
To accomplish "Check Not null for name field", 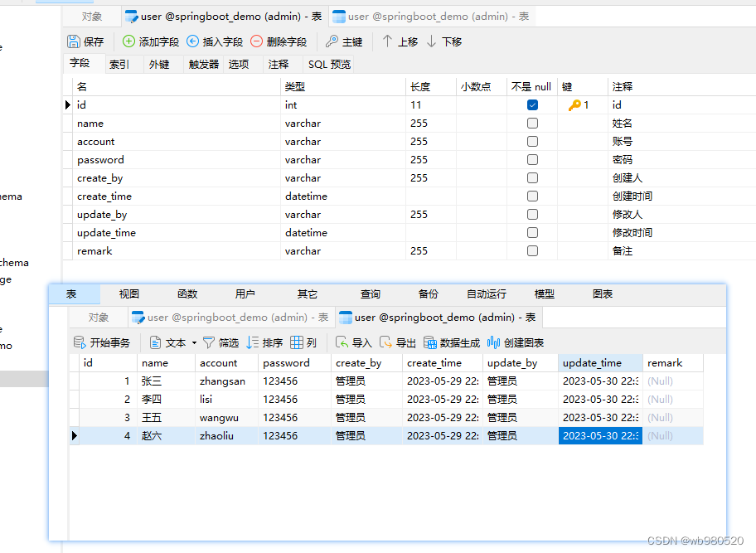I will click(x=532, y=124).
